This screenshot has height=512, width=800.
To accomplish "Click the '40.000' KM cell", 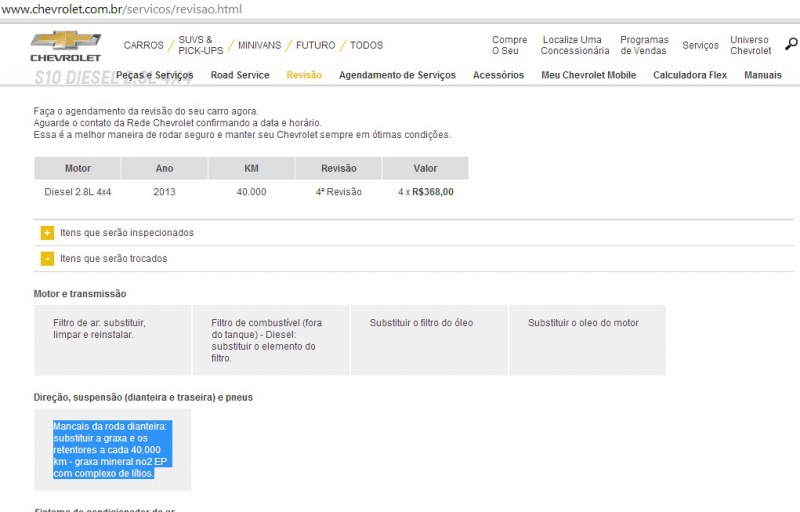I will [x=251, y=192].
